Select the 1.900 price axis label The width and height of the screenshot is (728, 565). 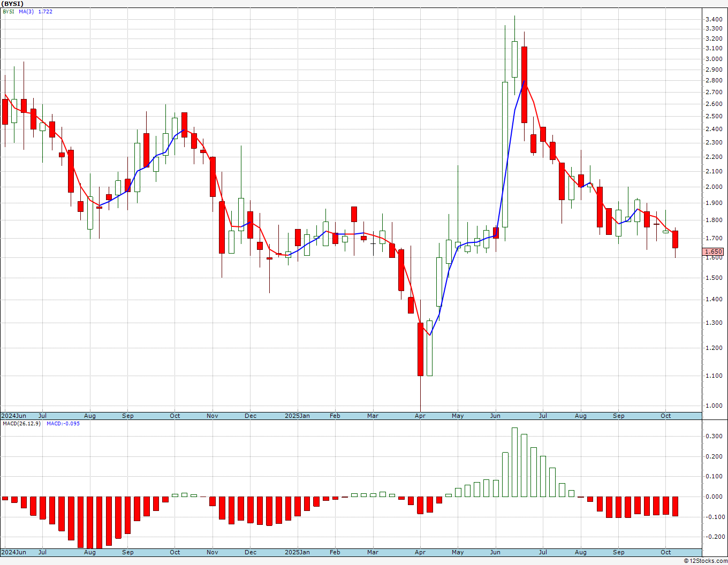(714, 203)
